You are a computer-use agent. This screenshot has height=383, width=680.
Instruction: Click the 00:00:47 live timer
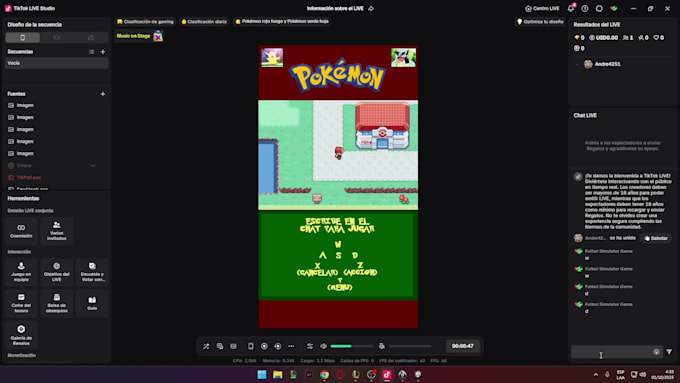click(463, 346)
